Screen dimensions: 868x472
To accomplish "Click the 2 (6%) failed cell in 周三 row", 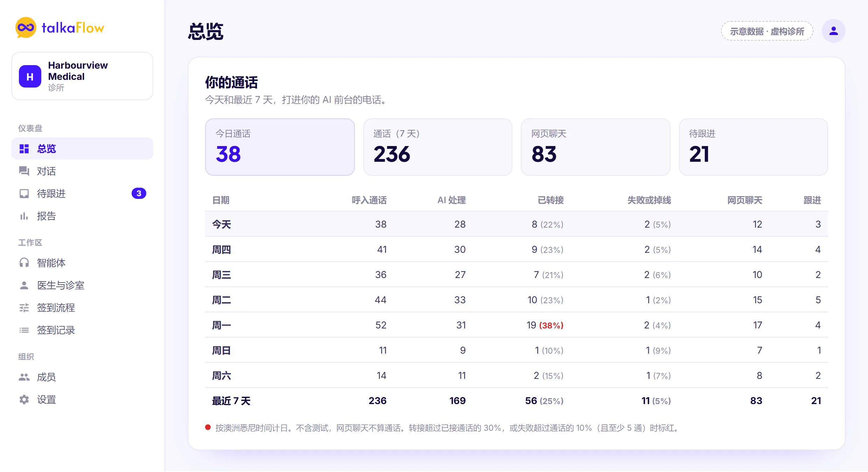I will pos(658,275).
